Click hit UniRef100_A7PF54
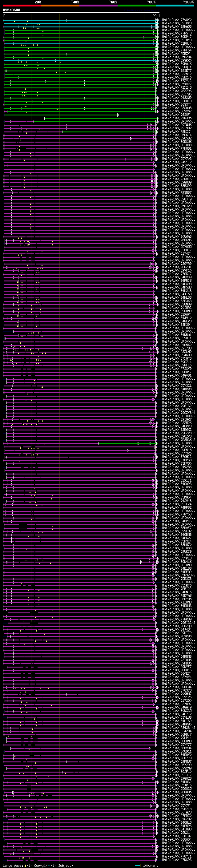 [177, 50]
